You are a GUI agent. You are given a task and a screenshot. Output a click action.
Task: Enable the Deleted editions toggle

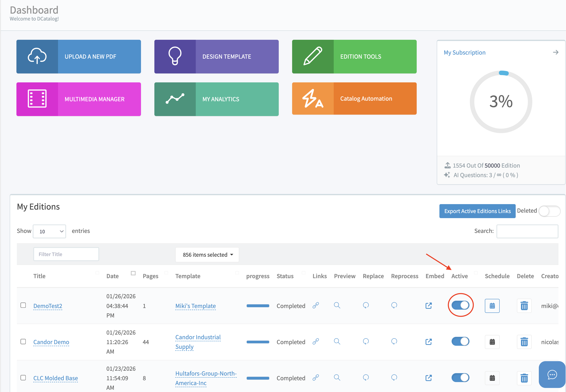pos(549,211)
